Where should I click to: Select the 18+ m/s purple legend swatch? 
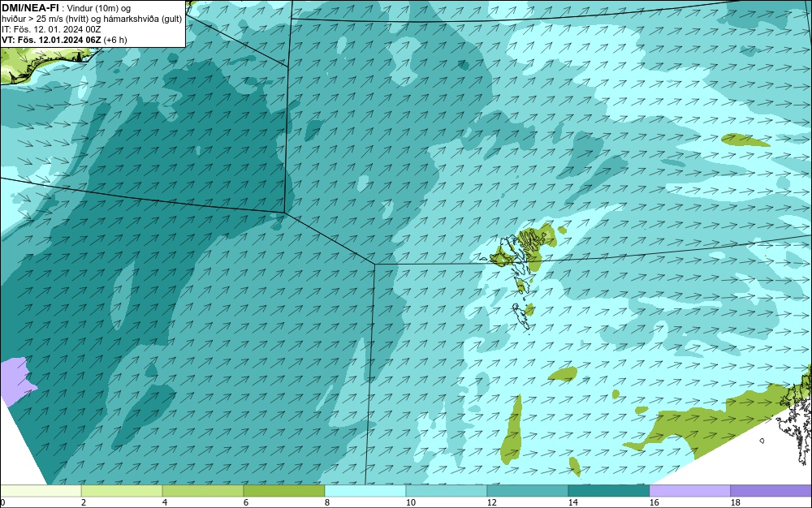[771, 491]
